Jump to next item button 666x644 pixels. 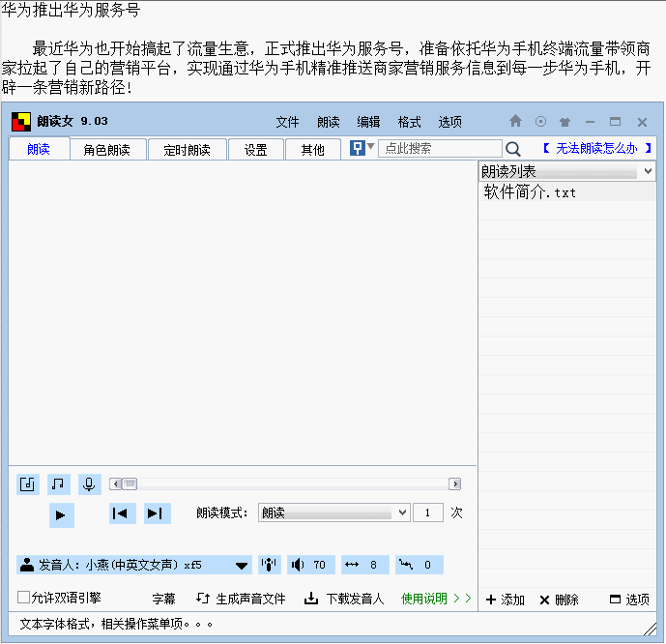point(158,513)
